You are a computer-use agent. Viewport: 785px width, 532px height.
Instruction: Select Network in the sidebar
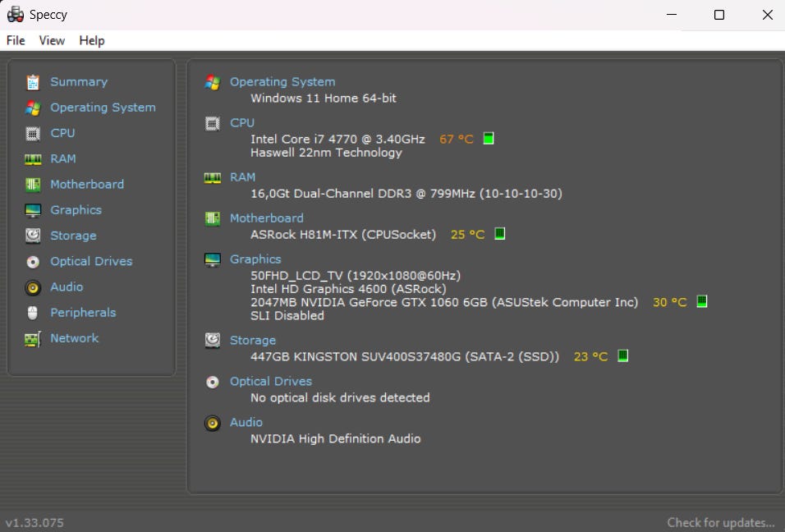tap(74, 338)
